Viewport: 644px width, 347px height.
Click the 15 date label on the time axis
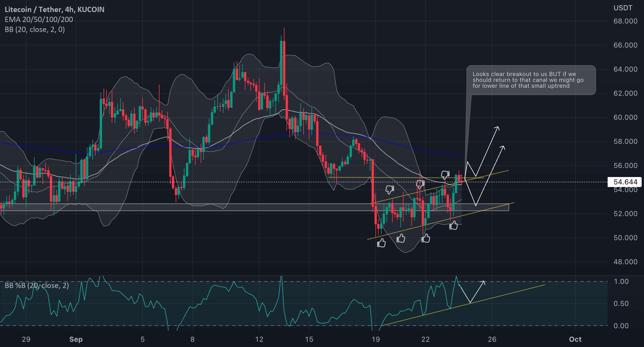pos(309,339)
